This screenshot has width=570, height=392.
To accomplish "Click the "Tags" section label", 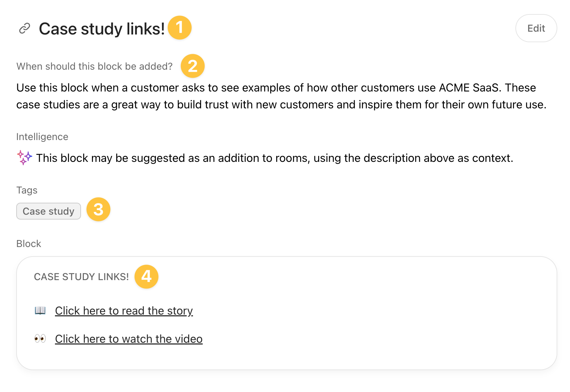I will (x=27, y=190).
